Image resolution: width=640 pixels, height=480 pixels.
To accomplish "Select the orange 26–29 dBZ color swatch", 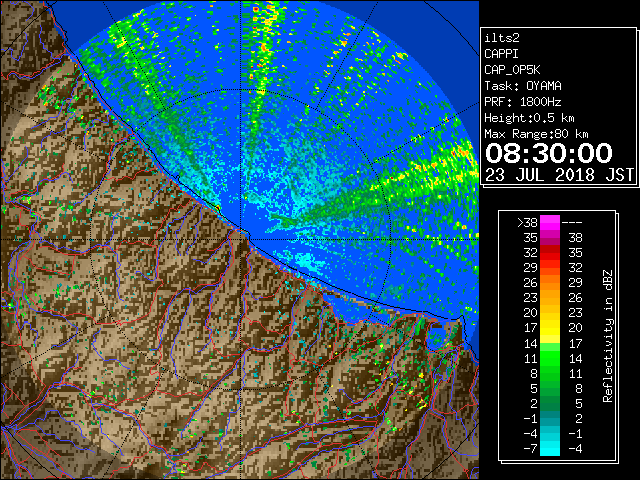I will 550,283.
